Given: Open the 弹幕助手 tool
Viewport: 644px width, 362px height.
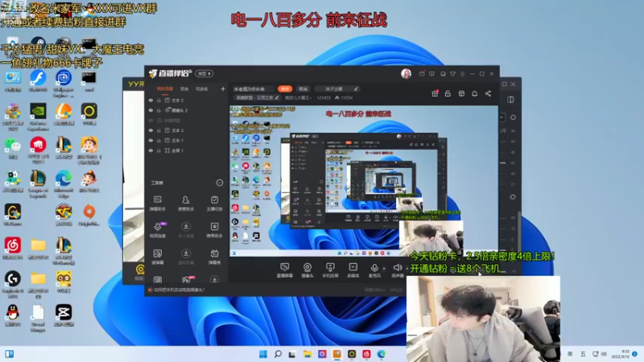Looking at the screenshot, I should click(x=157, y=204).
